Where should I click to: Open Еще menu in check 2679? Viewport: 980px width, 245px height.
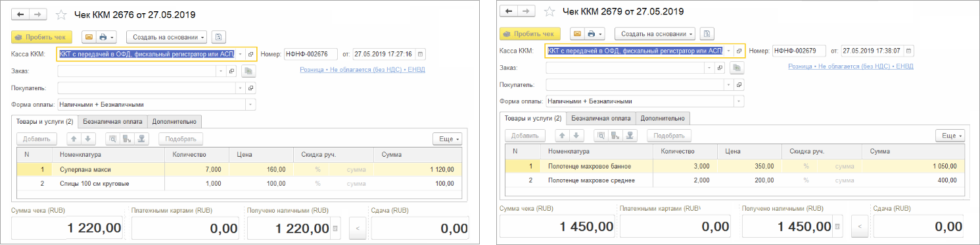point(950,136)
